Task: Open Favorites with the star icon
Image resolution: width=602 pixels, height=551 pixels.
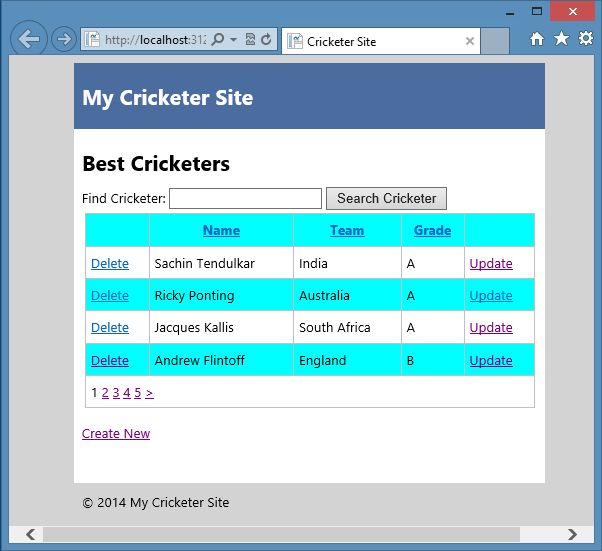Action: click(x=561, y=38)
